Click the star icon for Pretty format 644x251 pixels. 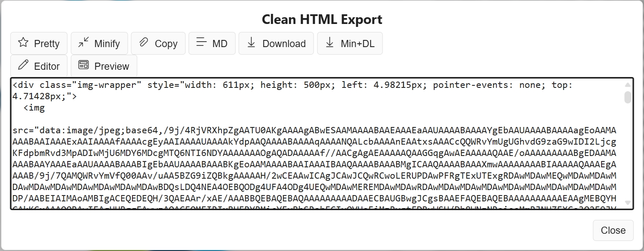[24, 42]
